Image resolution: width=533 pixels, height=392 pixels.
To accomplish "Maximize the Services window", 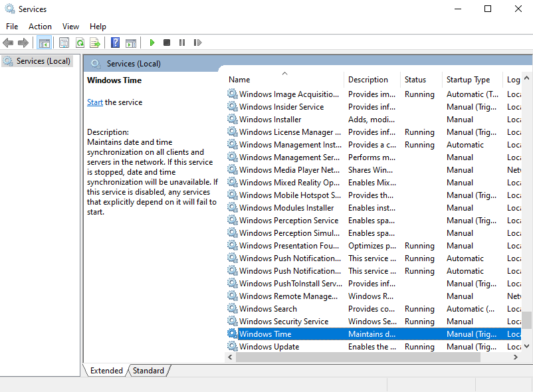I will click(x=487, y=9).
